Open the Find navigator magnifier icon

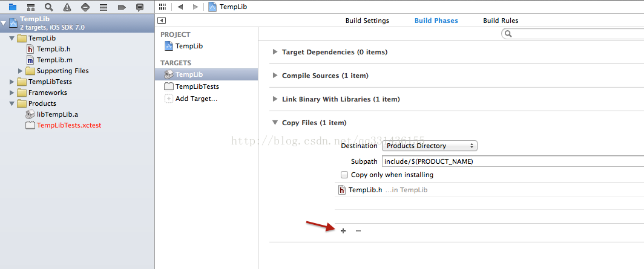(49, 7)
